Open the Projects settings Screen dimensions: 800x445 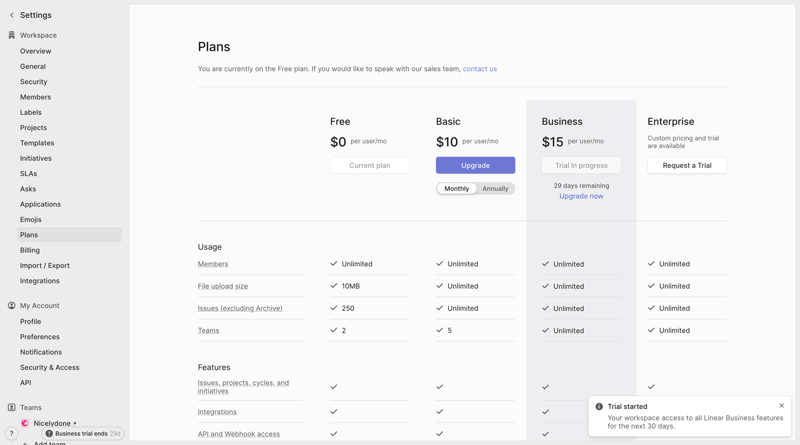point(33,128)
